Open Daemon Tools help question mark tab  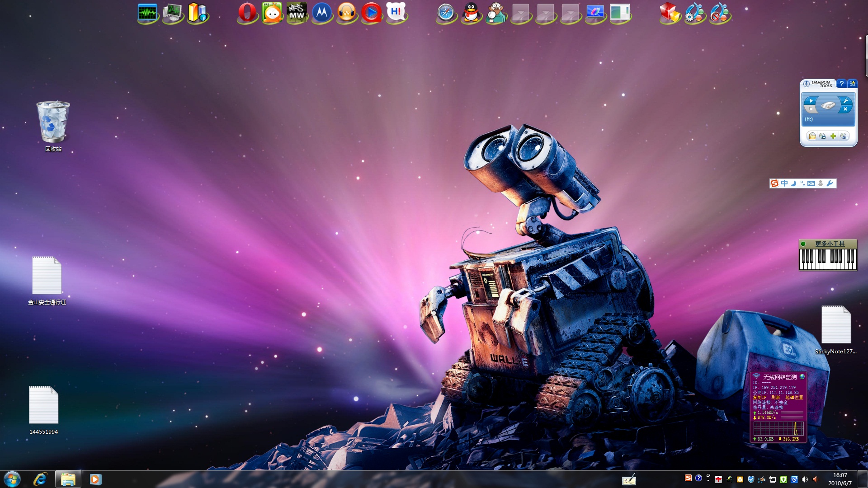tap(842, 84)
